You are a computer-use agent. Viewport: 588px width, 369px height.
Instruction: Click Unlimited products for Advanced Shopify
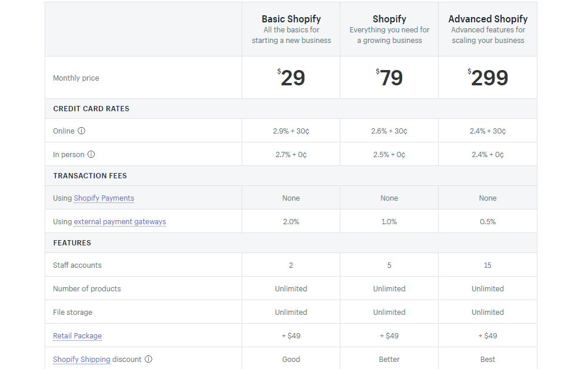pos(488,289)
